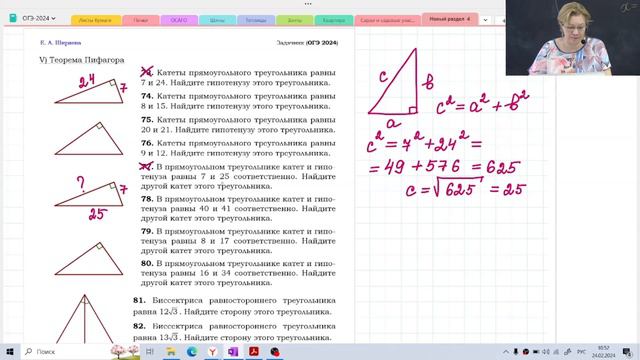Select the purple ОСАГО section tab
This screenshot has height=360, width=640.
click(179, 20)
